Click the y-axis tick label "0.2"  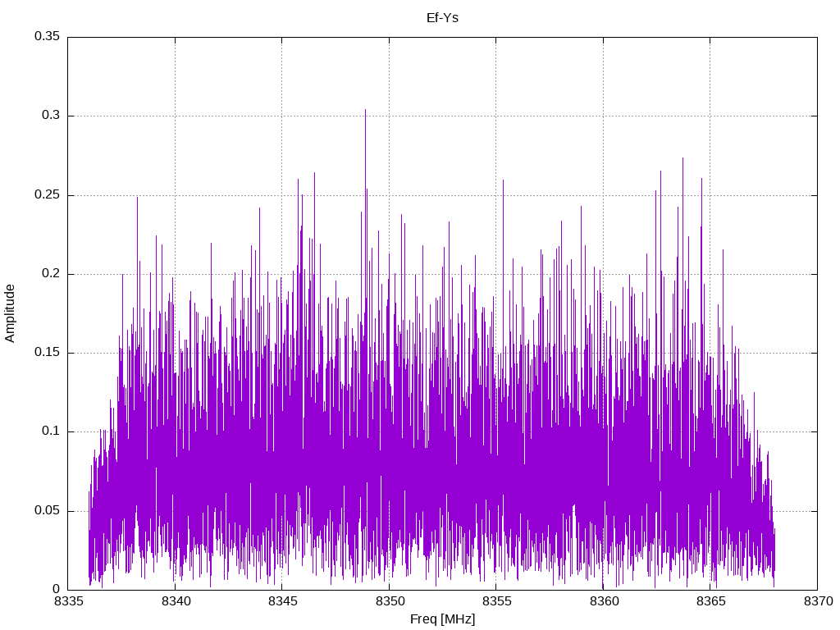51,273
